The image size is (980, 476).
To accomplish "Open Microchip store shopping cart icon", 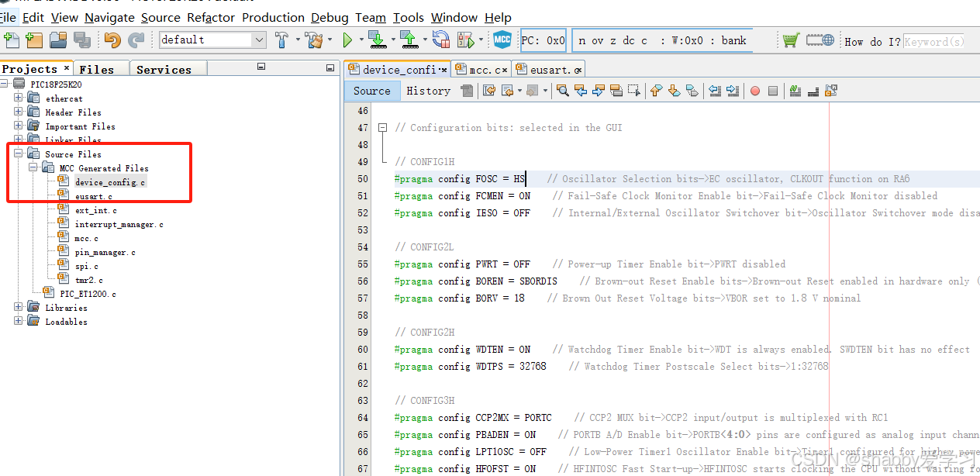I will pos(790,40).
